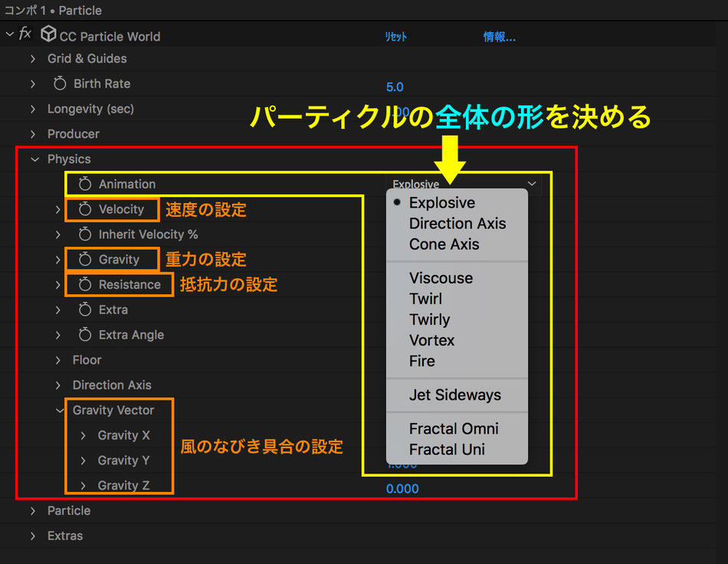Expand the Grid & Guides group
The height and width of the screenshot is (564, 728).
(x=32, y=59)
